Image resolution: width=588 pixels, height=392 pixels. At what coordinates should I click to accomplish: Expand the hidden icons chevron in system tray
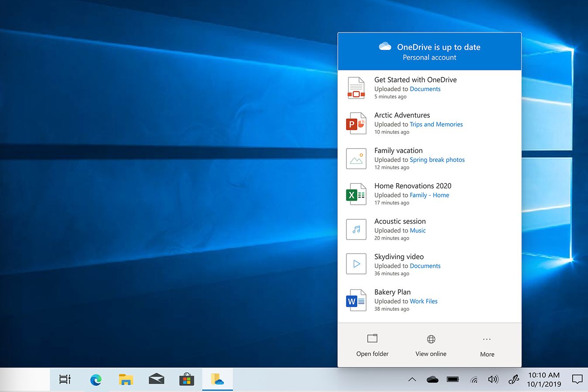(x=412, y=379)
